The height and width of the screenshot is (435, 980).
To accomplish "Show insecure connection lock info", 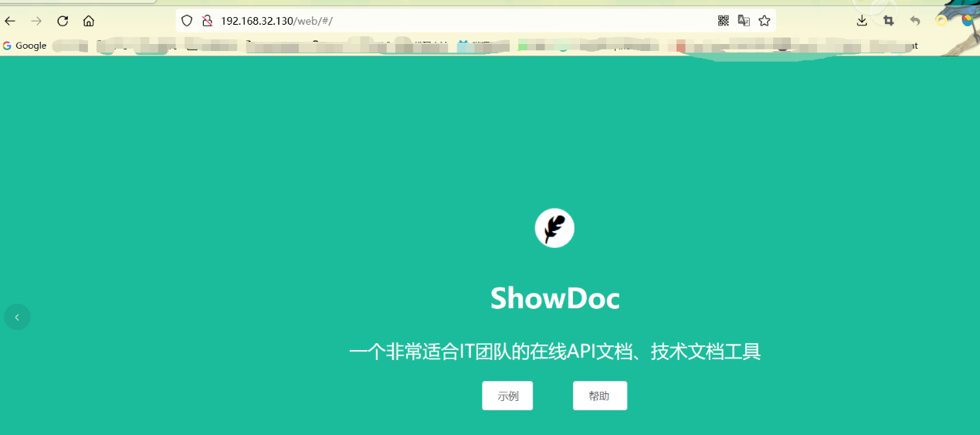I will click(x=207, y=21).
